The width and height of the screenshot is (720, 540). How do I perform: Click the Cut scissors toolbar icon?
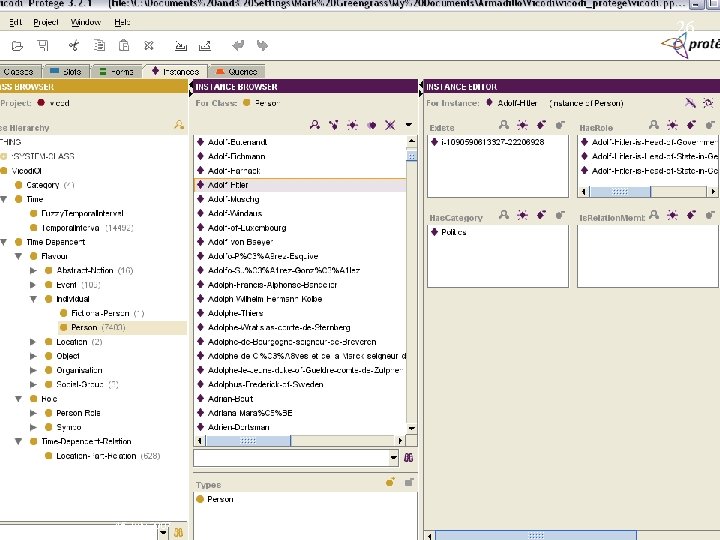[73, 45]
